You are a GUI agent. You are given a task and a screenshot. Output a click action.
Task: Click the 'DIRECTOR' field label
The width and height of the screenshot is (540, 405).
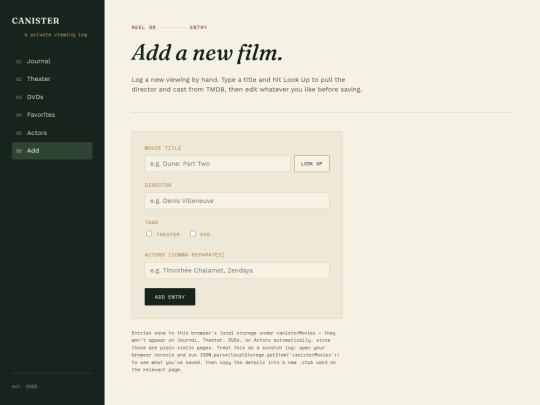(x=158, y=185)
